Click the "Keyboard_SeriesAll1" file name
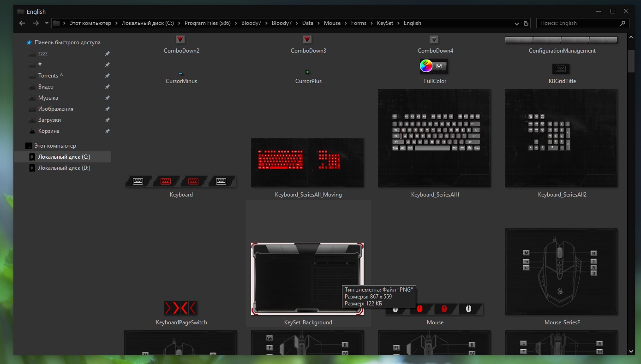 pyautogui.click(x=435, y=195)
